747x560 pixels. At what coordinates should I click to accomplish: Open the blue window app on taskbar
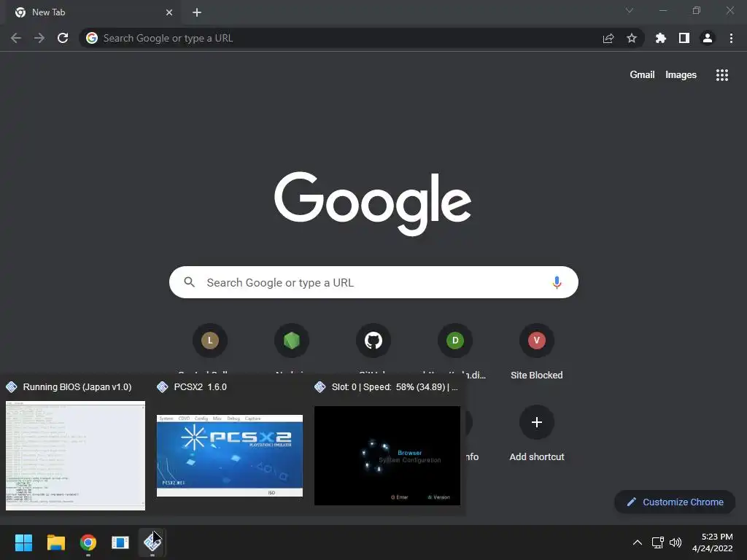pos(120,542)
